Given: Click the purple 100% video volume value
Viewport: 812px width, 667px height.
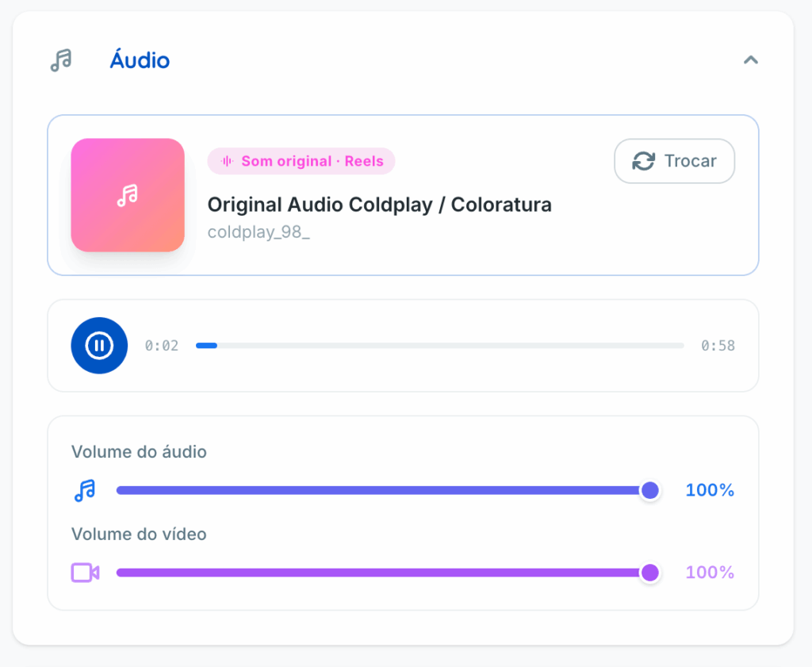Looking at the screenshot, I should [x=710, y=573].
